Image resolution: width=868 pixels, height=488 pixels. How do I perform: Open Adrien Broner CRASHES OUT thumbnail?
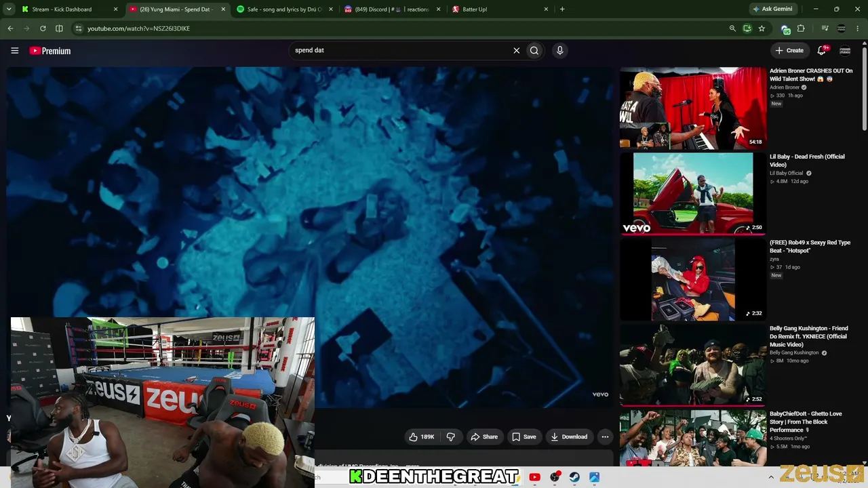[x=693, y=108]
